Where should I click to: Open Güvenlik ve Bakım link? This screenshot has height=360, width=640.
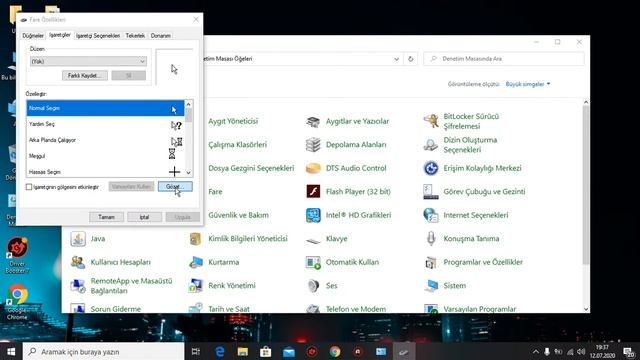click(238, 215)
